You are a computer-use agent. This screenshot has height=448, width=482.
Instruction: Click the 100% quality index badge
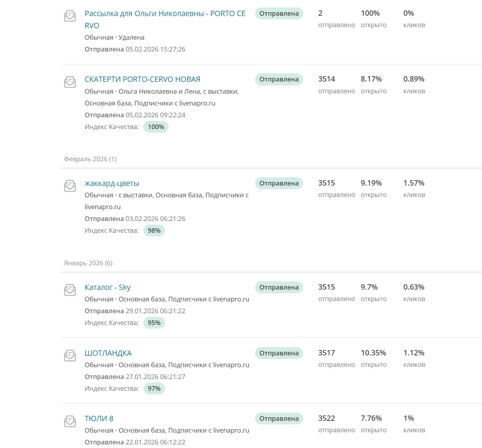coord(156,127)
